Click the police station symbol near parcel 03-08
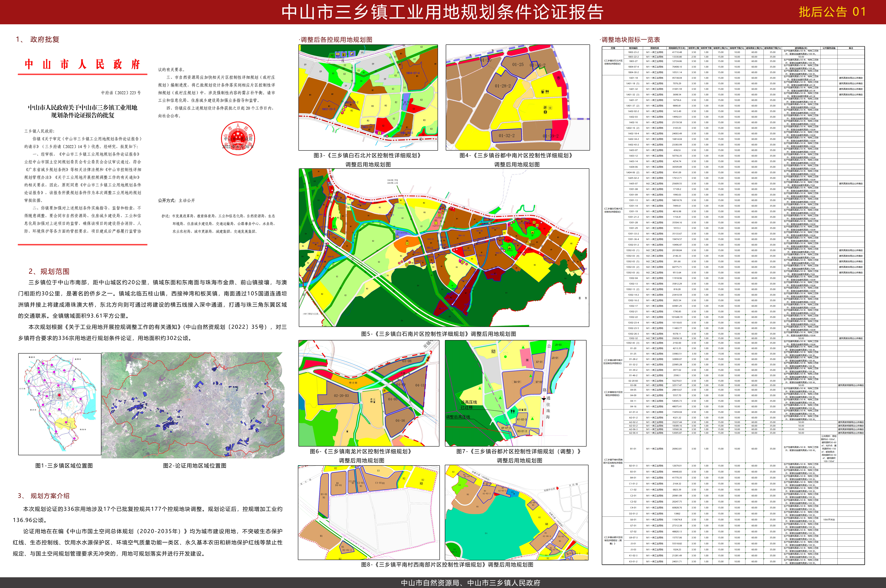The image size is (886, 588). point(427,360)
